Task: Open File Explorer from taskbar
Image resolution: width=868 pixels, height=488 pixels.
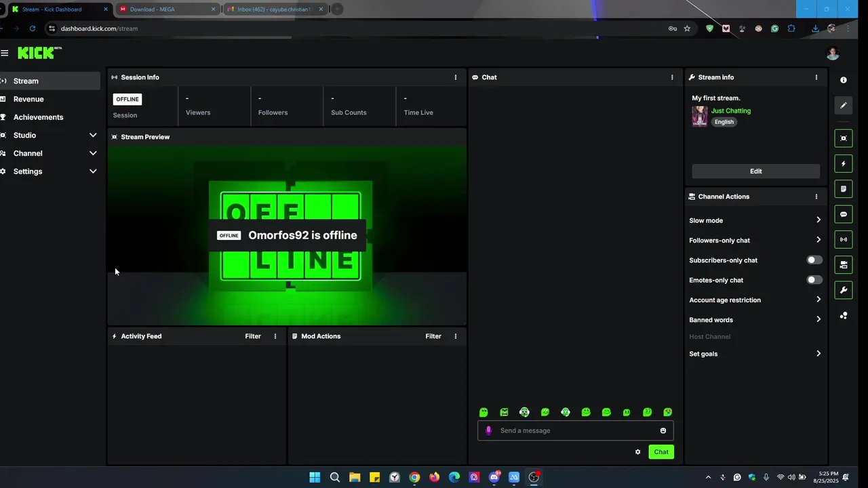Action: [x=355, y=477]
